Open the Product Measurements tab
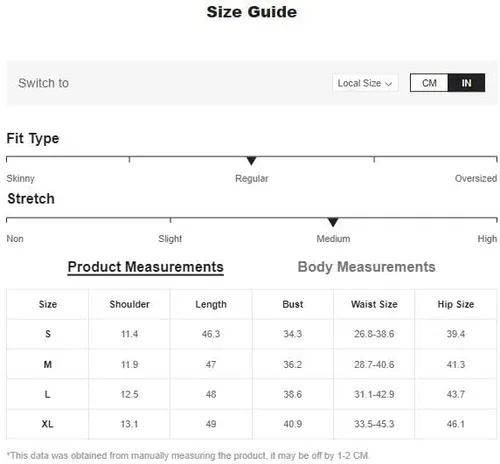Image resolution: width=500 pixels, height=464 pixels. (x=145, y=267)
